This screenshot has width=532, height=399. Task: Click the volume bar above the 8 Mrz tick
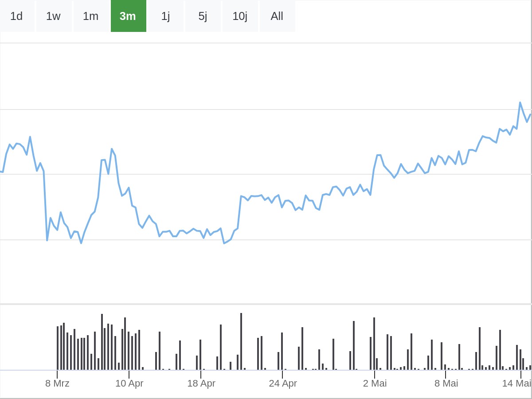(58, 348)
